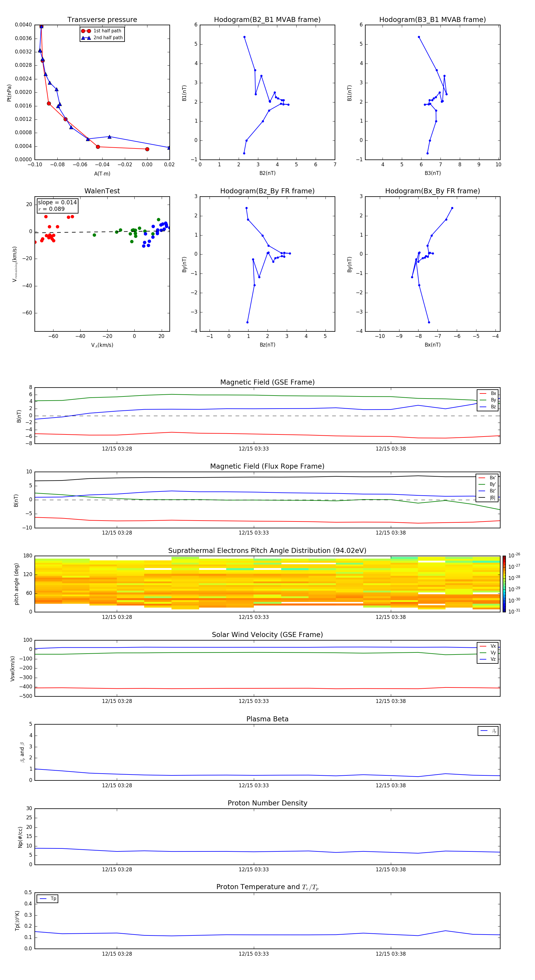The image size is (535, 980).
Task: Click the 'B3(nT)' x-axis label
Action: coord(432,173)
